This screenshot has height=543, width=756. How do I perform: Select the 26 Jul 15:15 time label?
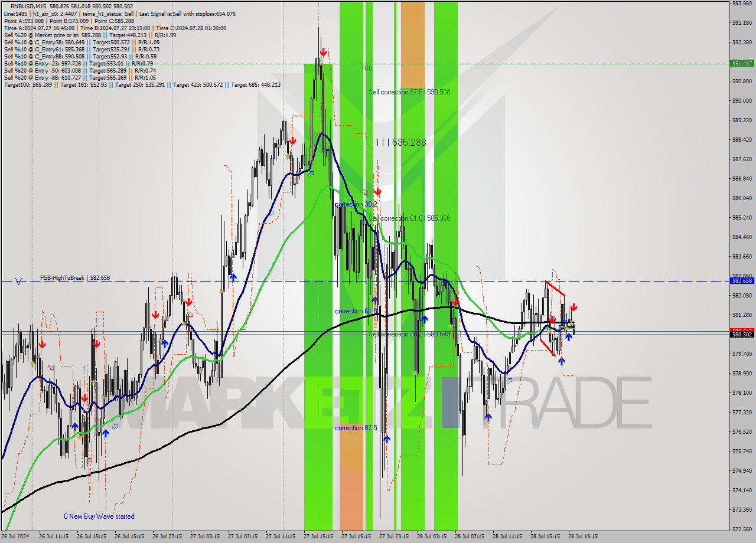pos(92,537)
